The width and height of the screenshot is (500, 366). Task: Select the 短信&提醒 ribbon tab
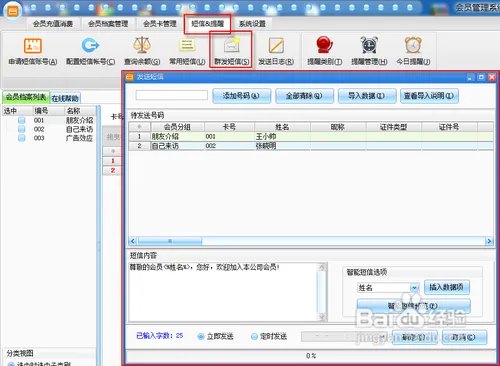(x=207, y=24)
